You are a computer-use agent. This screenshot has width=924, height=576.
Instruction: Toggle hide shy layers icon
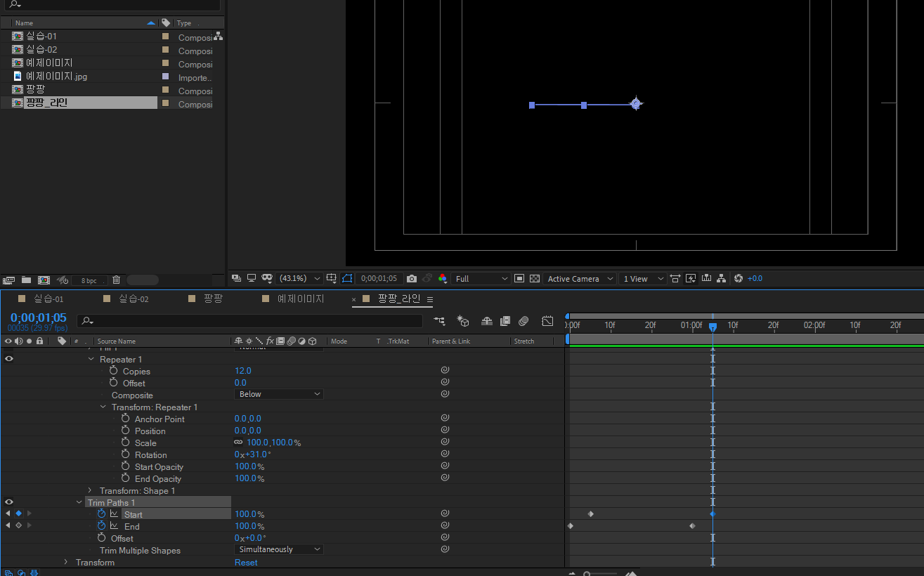[487, 321]
